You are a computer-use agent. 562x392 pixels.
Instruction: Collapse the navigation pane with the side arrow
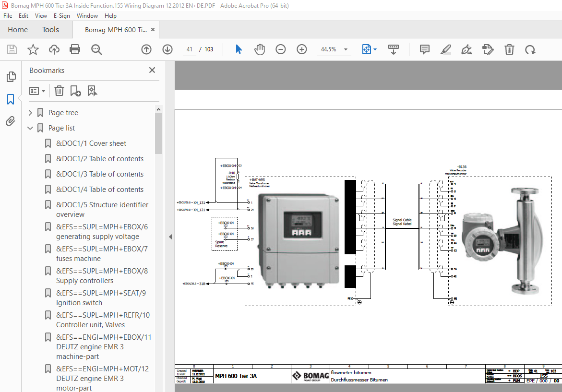tap(170, 237)
